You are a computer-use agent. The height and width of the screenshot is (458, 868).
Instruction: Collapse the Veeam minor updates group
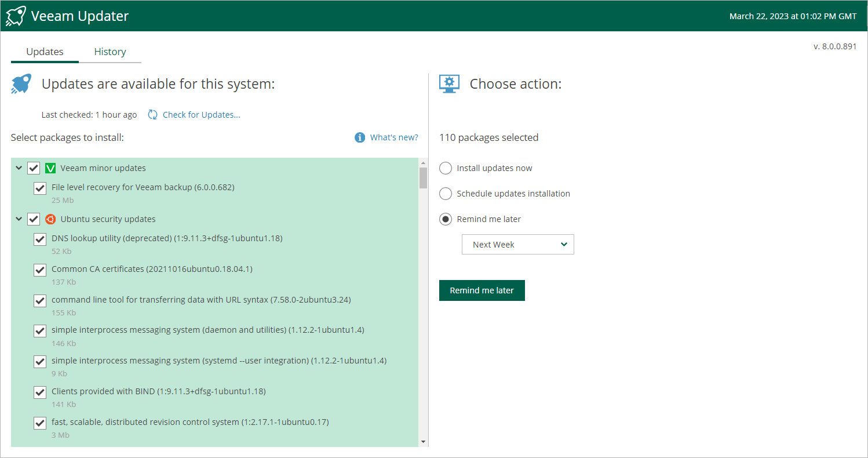click(x=19, y=168)
